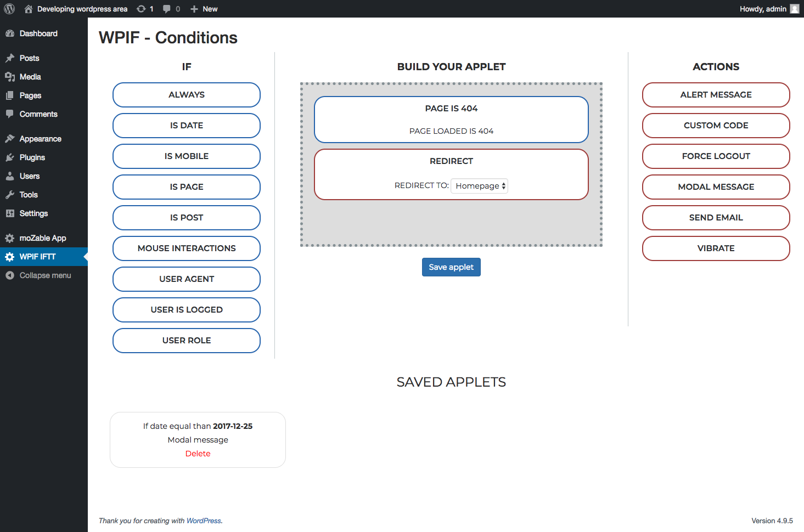Image resolution: width=804 pixels, height=532 pixels.
Task: Open Appearance via its paintbrush icon
Action: 10,138
